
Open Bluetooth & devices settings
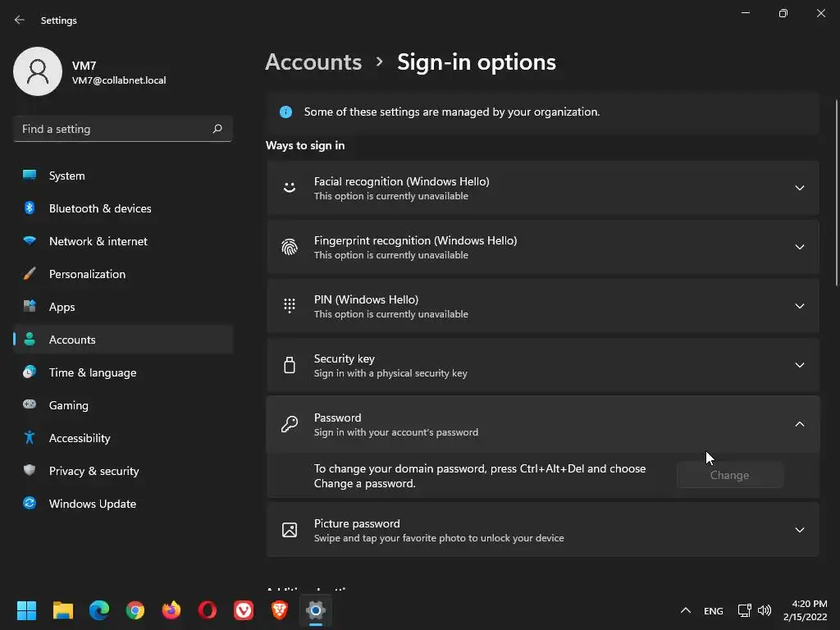[x=123, y=208]
